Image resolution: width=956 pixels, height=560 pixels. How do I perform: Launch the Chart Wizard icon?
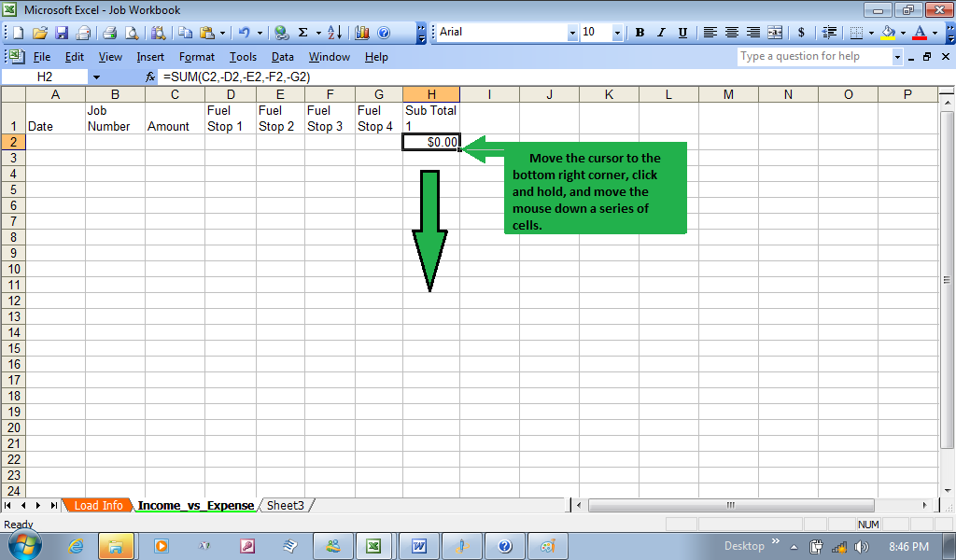[362, 33]
